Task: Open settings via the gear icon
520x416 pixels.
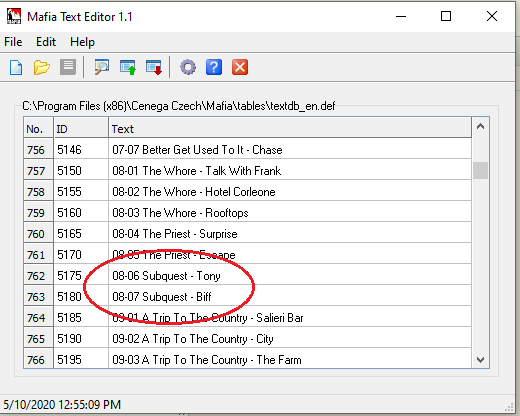Action: pos(188,67)
